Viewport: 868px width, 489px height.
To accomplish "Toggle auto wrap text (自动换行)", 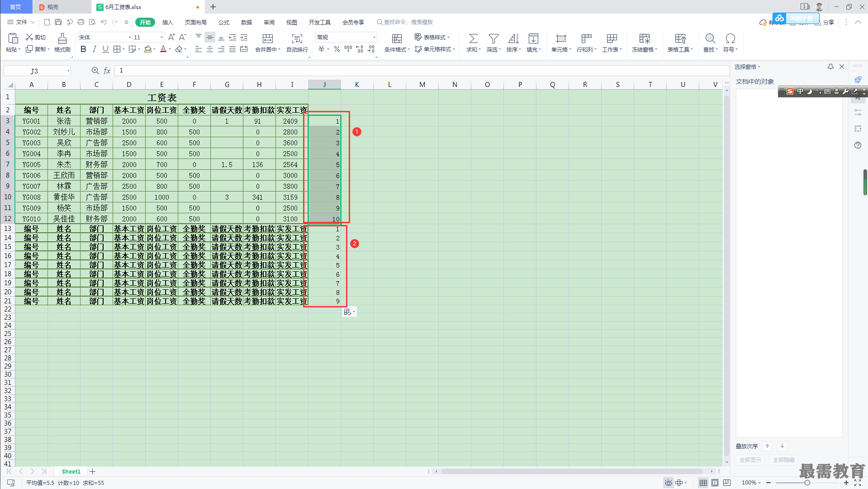I will (297, 43).
